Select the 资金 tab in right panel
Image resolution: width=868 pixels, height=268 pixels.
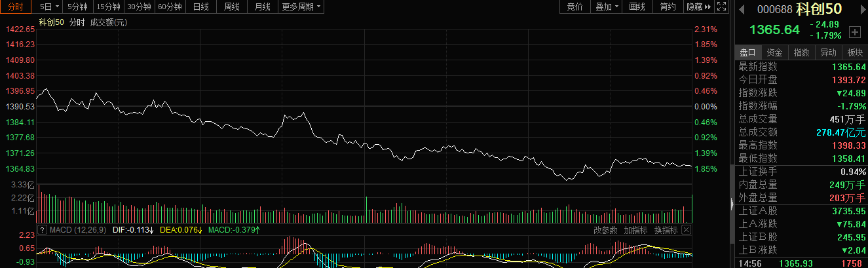click(x=774, y=52)
